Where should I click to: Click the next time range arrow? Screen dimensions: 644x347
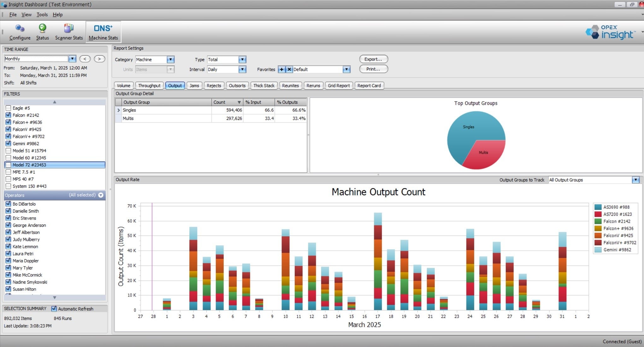click(99, 59)
